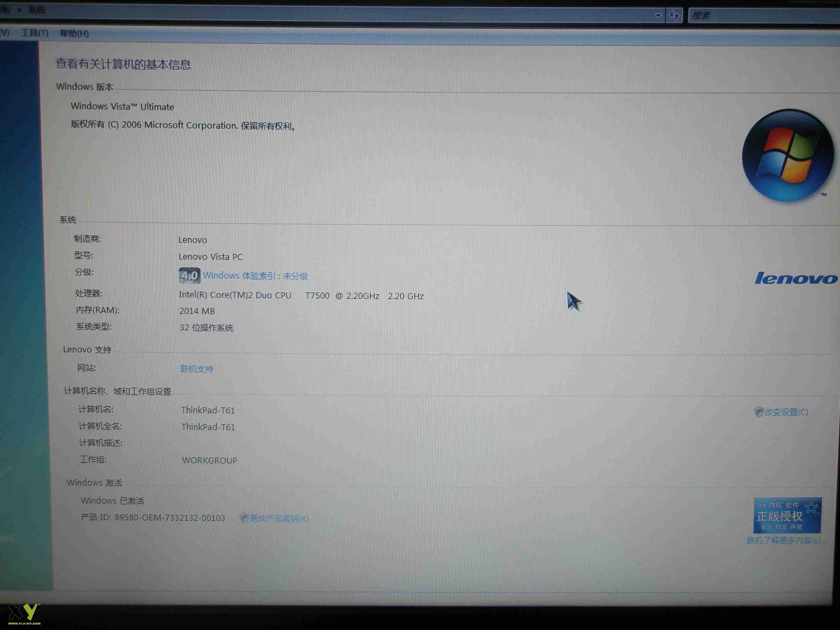The height and width of the screenshot is (630, 840).
Task: Select the Lenovo Vista PC model value
Action: tap(211, 257)
